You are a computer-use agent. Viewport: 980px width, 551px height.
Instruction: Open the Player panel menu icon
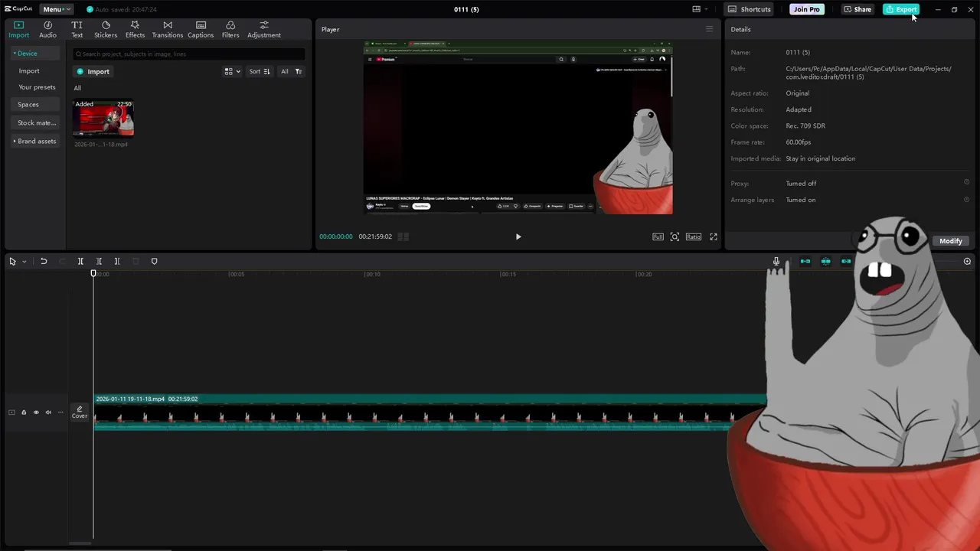709,29
